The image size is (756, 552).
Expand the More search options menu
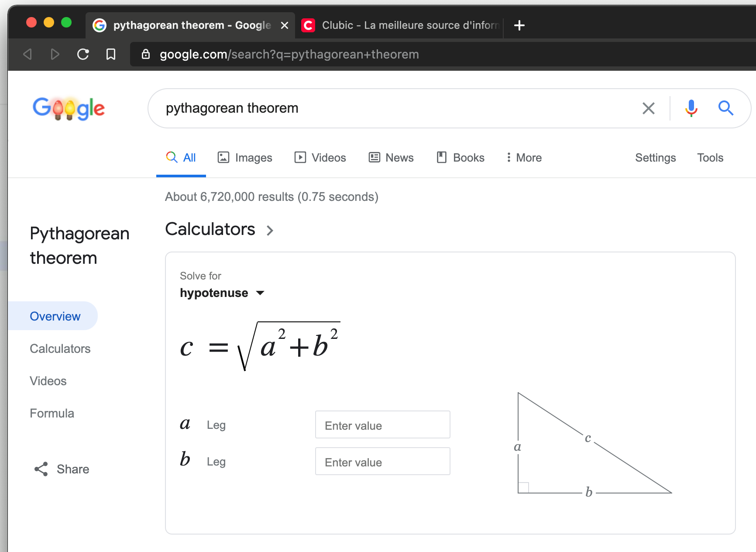(x=524, y=158)
